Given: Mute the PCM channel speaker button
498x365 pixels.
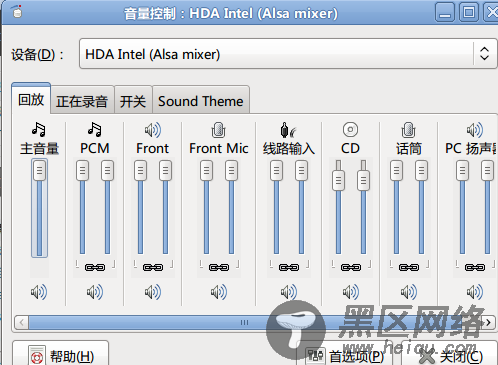Looking at the screenshot, I should pos(95,292).
